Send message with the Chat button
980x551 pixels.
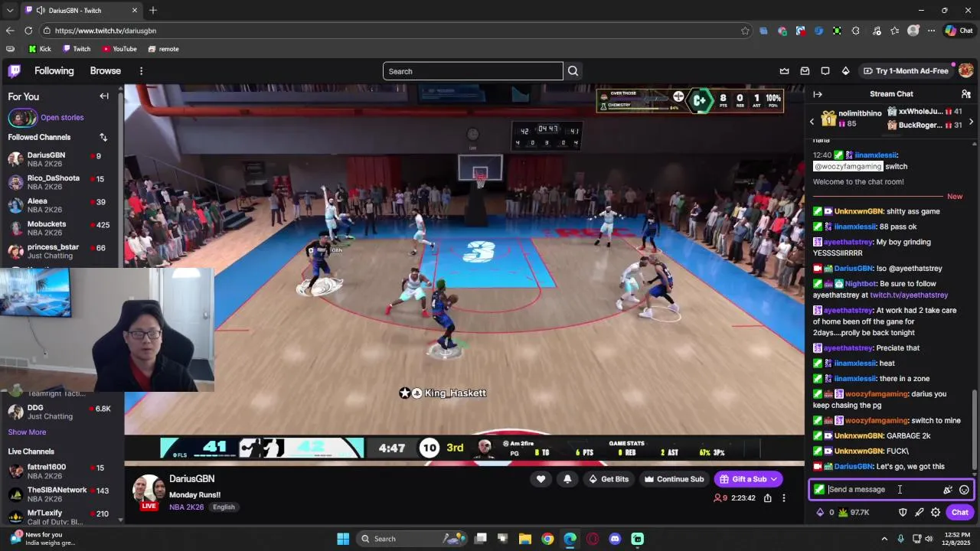960,513
